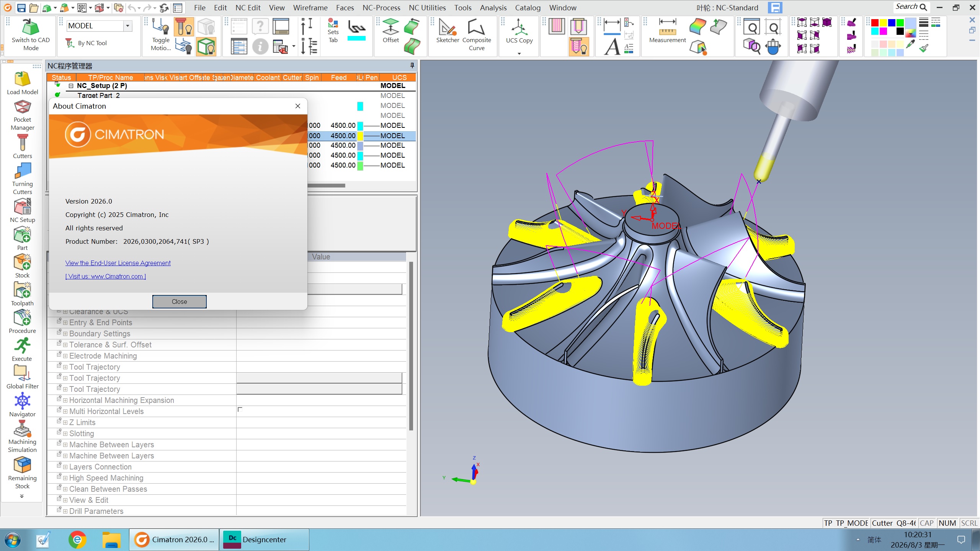Launch Machining Simulation
This screenshot has width=980, height=551.
coord(22,437)
